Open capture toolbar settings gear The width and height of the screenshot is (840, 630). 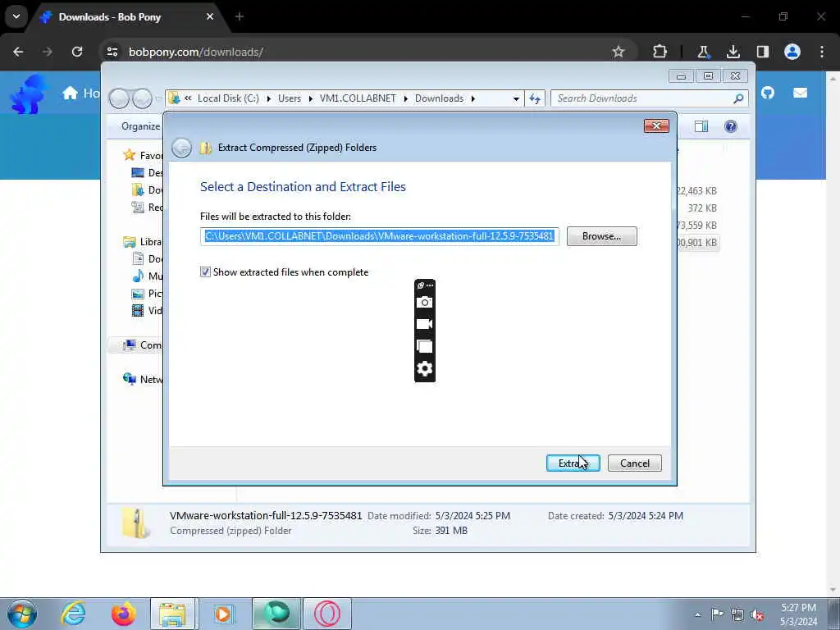coord(424,368)
